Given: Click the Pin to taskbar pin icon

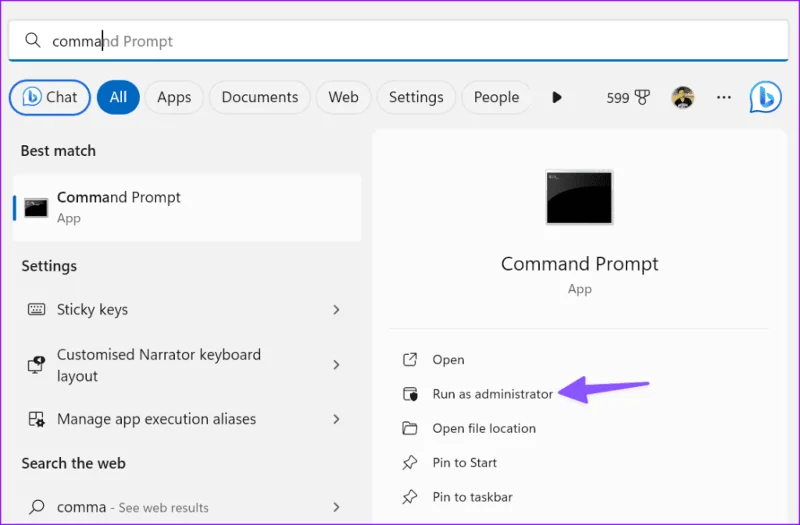Looking at the screenshot, I should [x=410, y=496].
